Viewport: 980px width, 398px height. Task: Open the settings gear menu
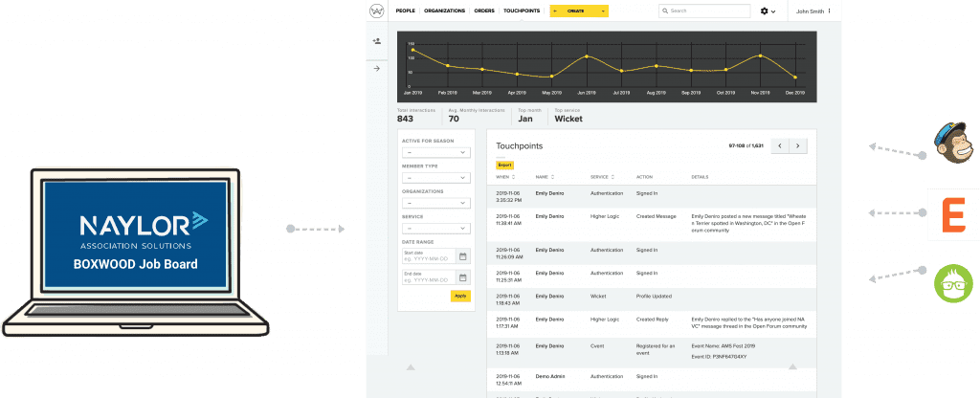pos(768,11)
